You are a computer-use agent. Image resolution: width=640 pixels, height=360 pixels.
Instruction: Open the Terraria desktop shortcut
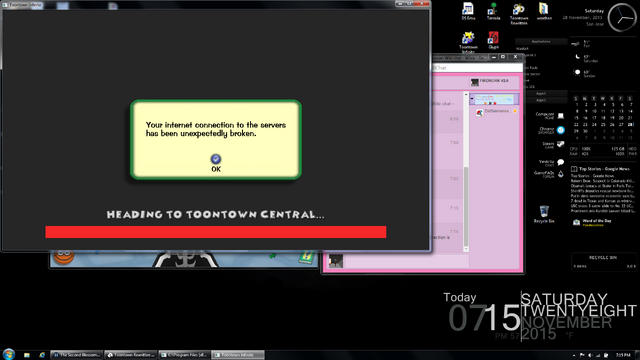tap(493, 11)
